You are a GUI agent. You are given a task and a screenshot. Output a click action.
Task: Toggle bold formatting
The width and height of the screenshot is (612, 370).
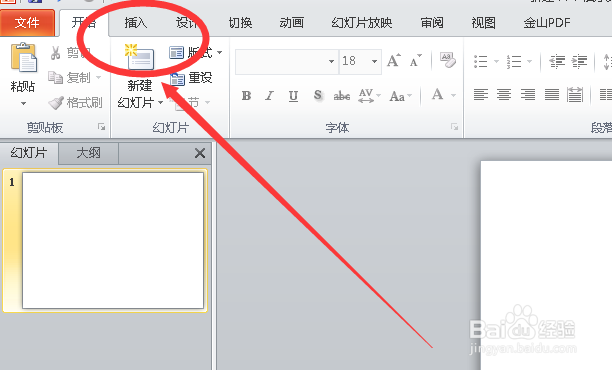pos(246,96)
